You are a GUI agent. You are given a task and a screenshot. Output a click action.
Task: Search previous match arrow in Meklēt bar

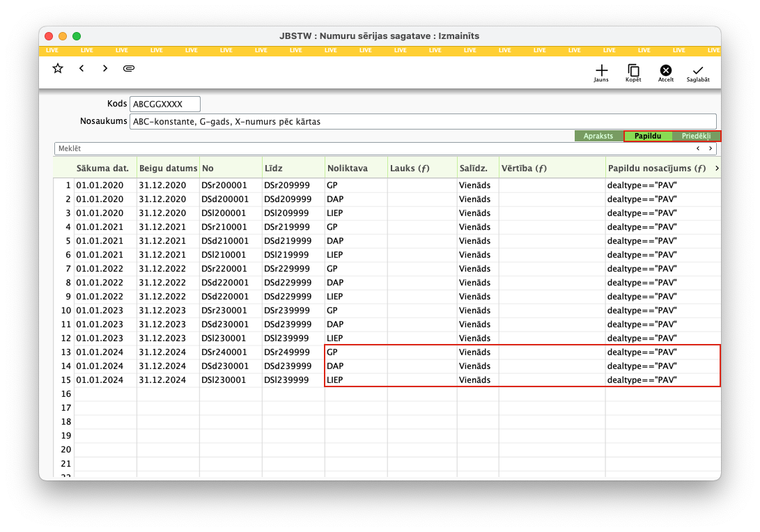(x=698, y=148)
